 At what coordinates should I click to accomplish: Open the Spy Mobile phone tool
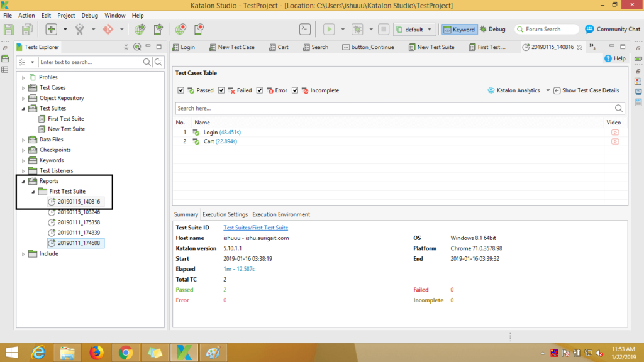[158, 29]
